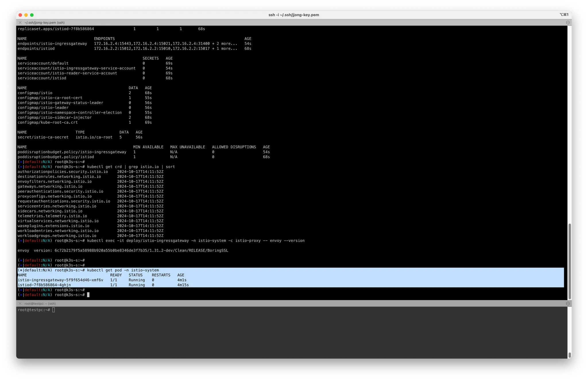Select the root@testpc pane title bar
The image size is (588, 380).
click(x=40, y=304)
